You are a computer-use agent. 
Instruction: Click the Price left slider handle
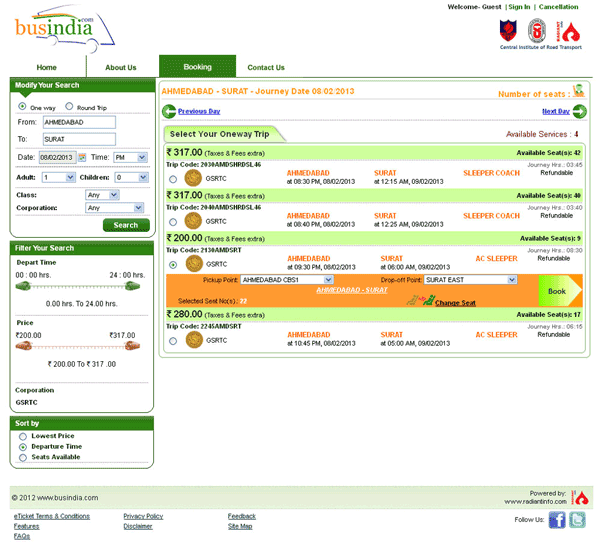23,346
